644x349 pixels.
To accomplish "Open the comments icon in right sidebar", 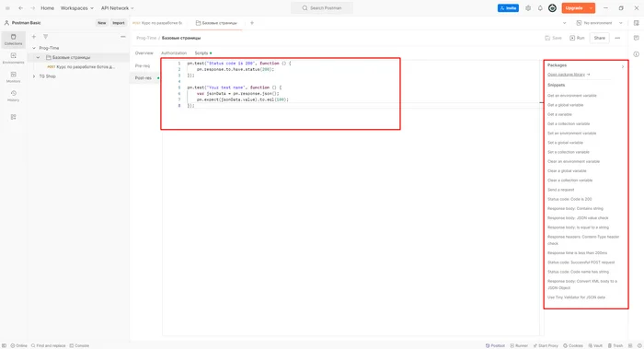I will [x=637, y=38].
